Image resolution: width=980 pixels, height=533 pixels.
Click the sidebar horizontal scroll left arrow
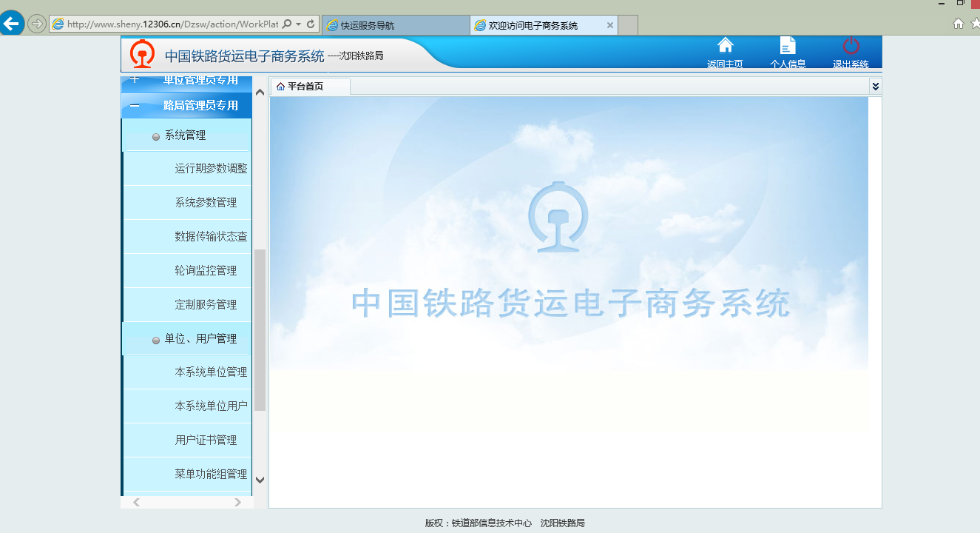tap(136, 502)
